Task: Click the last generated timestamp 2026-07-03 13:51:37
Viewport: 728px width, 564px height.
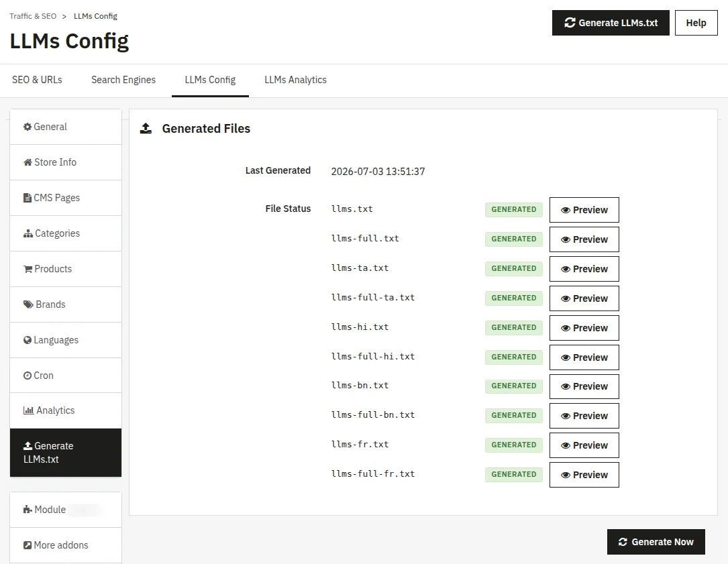Action: click(x=378, y=172)
